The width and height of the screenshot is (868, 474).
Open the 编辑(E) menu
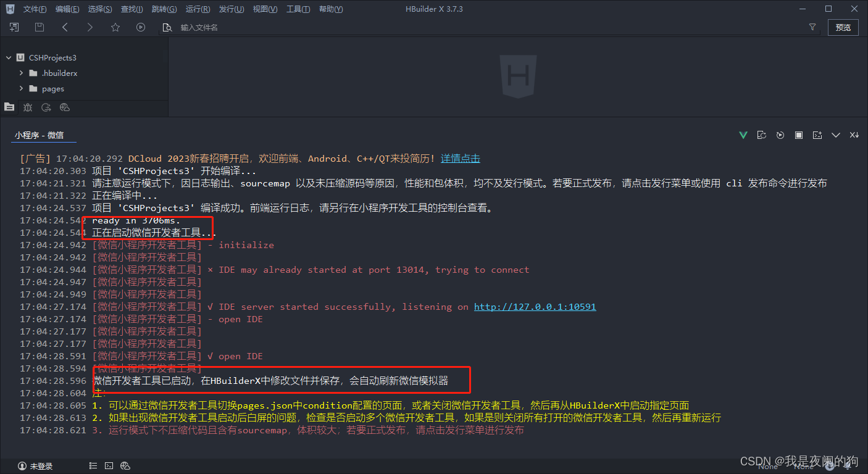pyautogui.click(x=67, y=9)
